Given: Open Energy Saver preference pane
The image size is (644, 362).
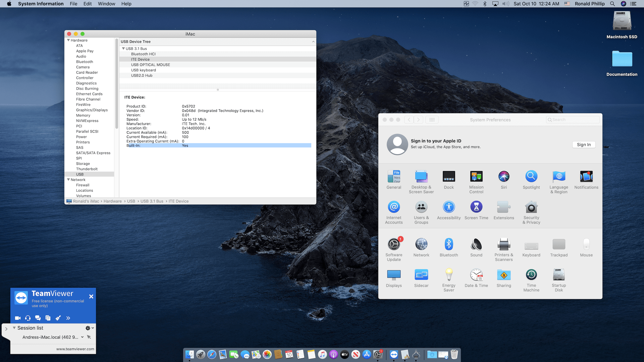Looking at the screenshot, I should (x=448, y=275).
